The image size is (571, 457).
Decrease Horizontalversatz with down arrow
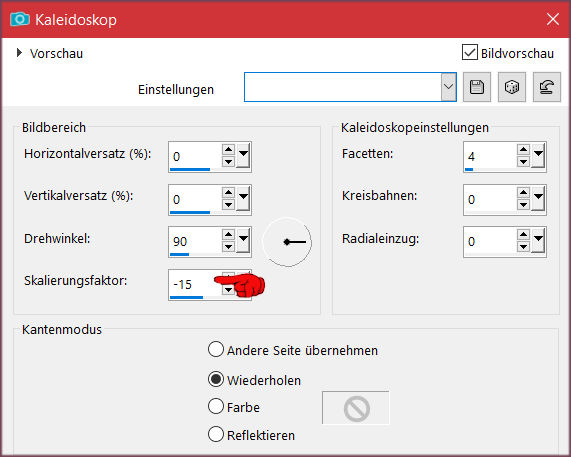point(228,162)
